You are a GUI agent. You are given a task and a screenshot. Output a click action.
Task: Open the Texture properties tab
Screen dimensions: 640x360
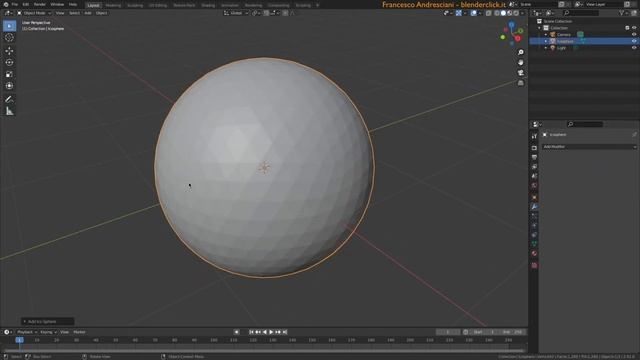pyautogui.click(x=534, y=265)
